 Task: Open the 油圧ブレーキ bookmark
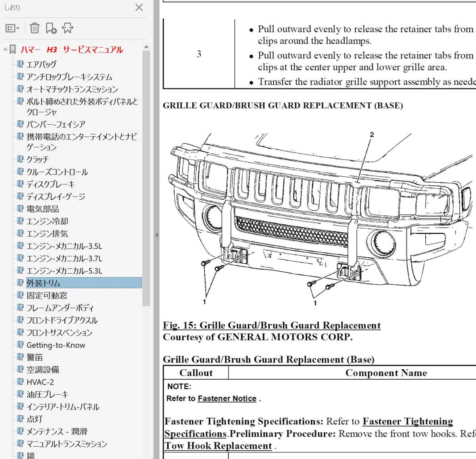pyautogui.click(x=48, y=394)
